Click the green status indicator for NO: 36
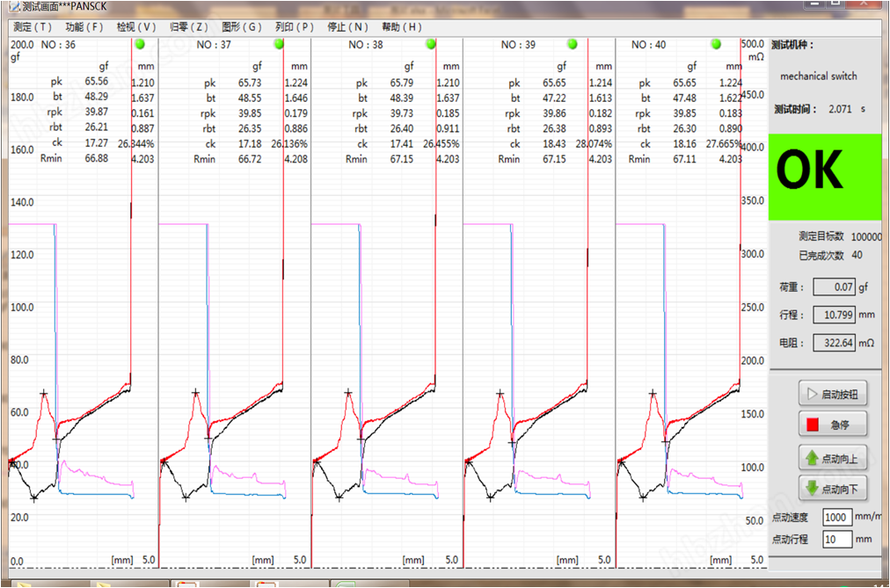 (x=139, y=44)
